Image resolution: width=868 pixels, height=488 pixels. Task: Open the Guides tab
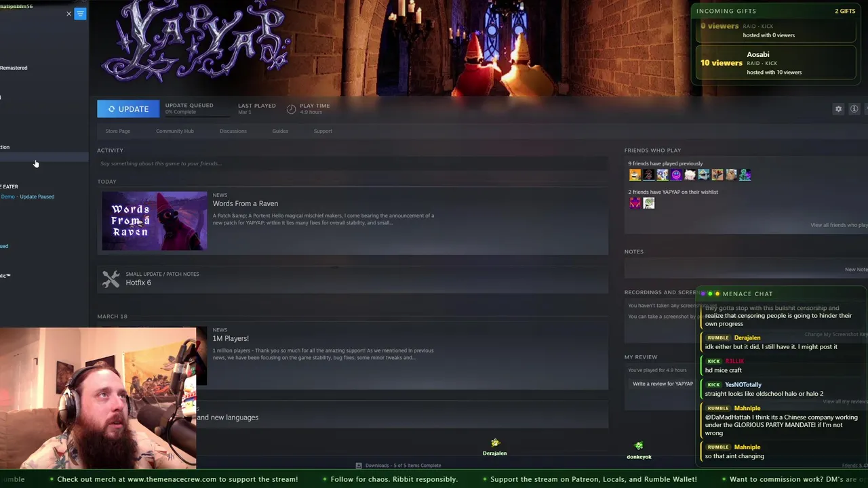(280, 131)
